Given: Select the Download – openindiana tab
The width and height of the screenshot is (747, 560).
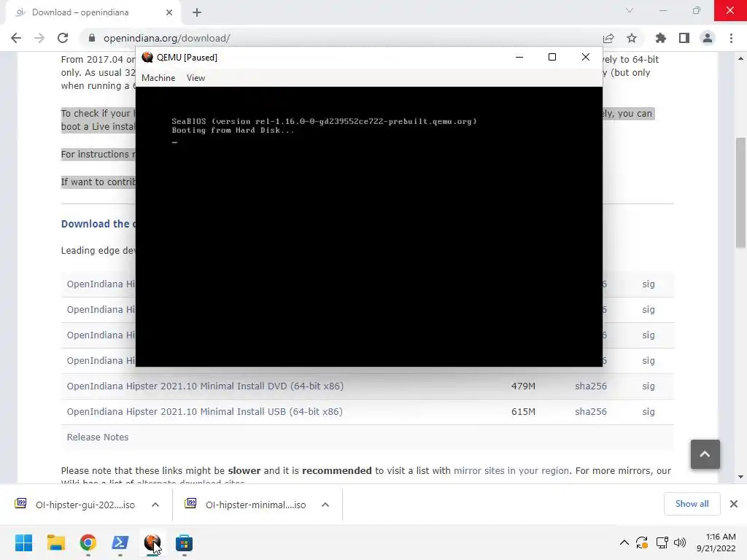Looking at the screenshot, I should coord(93,13).
